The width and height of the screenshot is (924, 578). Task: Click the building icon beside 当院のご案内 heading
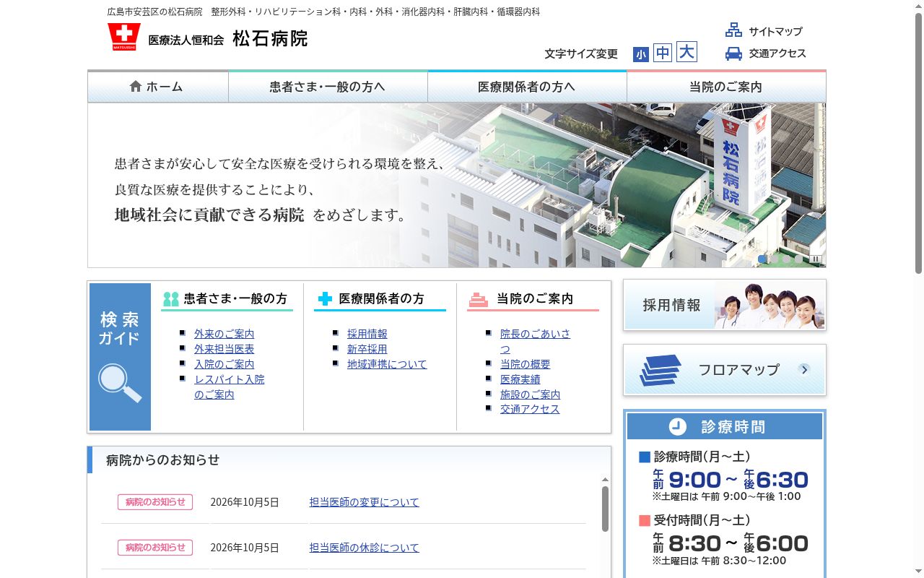coord(479,299)
